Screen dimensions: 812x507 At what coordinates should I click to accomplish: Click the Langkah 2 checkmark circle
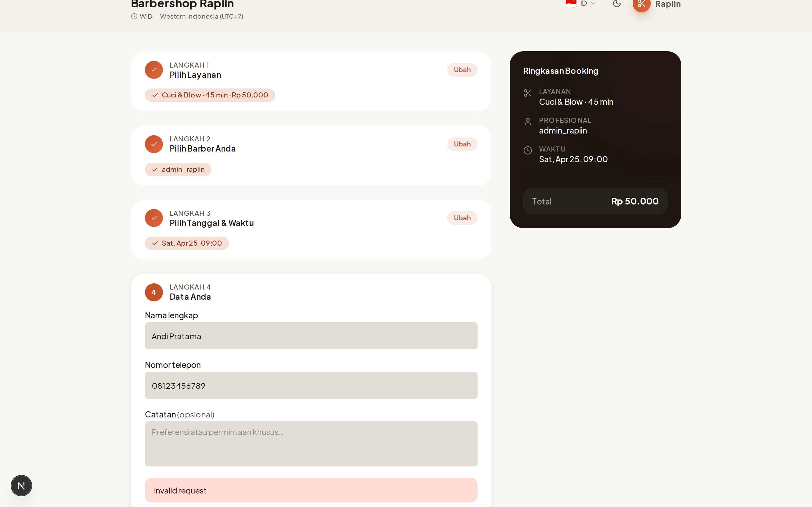pos(154,144)
